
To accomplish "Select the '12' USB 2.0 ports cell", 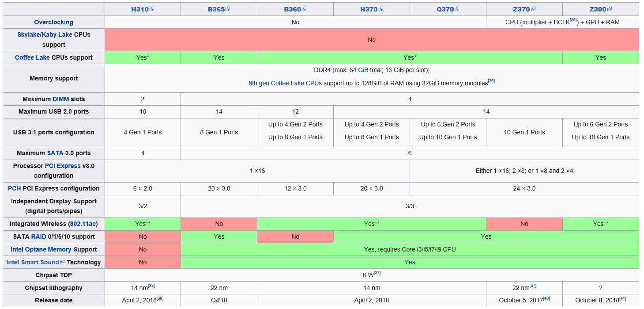I will click(x=295, y=111).
